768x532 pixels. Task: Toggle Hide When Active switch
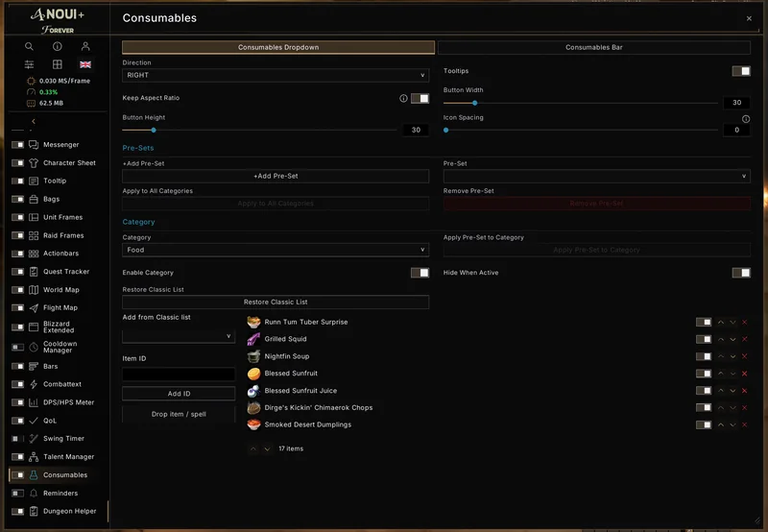(741, 273)
